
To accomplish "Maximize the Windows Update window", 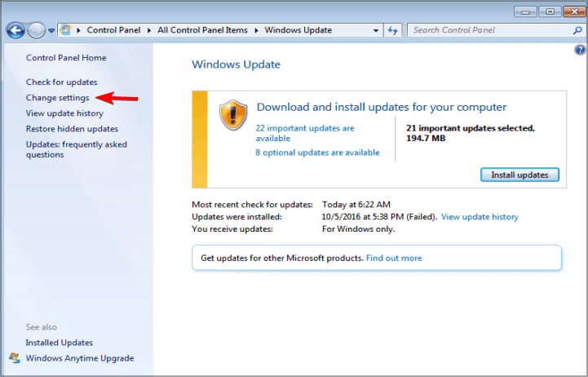I will tap(550, 12).
